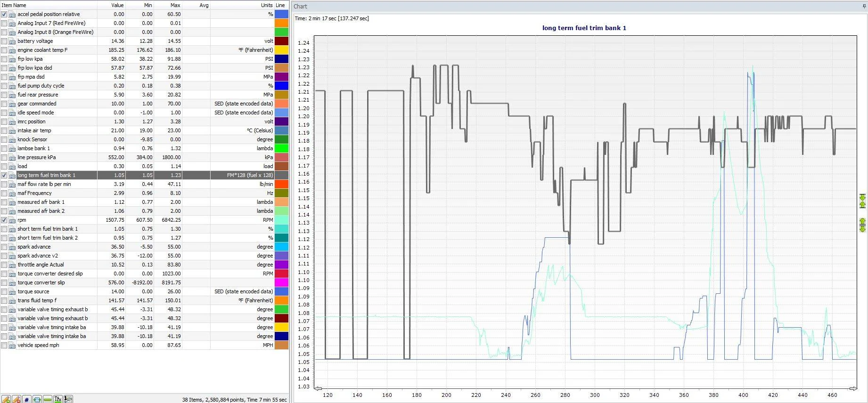Select measured afr bank 2 row
This screenshot has width=868, height=403.
pos(144,211)
